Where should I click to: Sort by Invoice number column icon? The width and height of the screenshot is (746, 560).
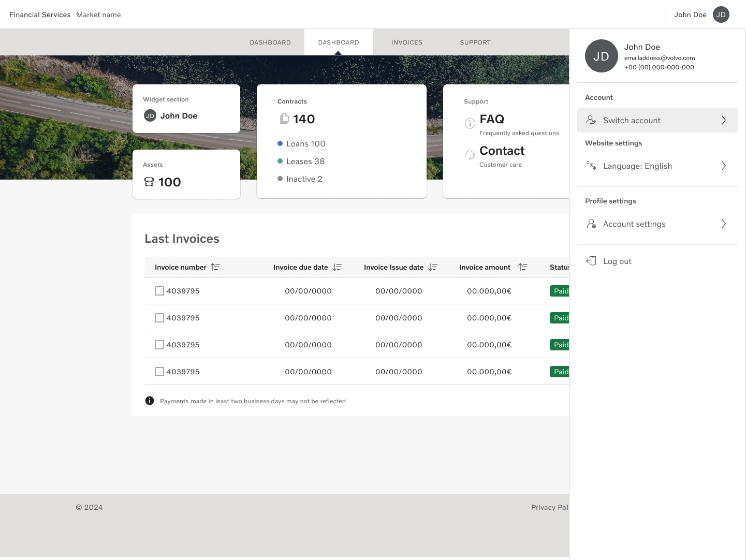point(215,267)
